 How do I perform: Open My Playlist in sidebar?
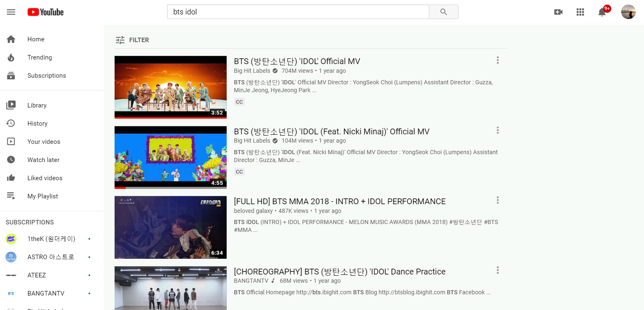tap(52, 196)
